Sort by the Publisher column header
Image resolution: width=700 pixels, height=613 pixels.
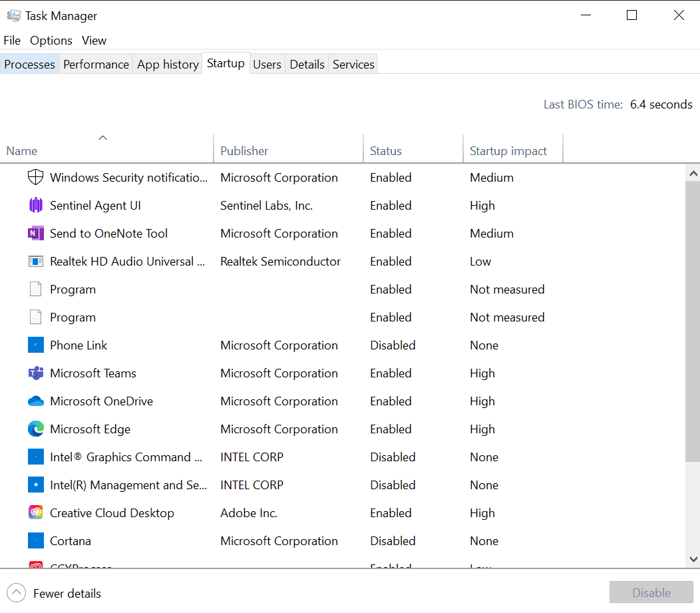(x=288, y=148)
